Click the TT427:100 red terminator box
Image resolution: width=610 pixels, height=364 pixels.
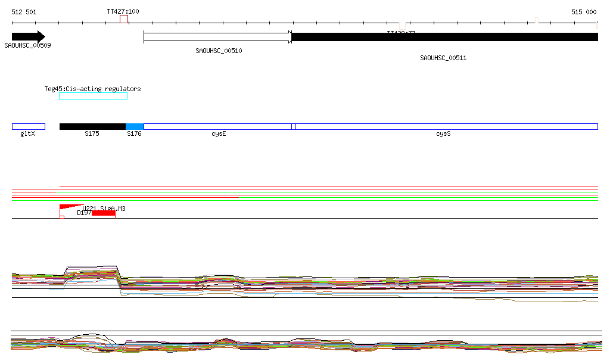pos(124,20)
